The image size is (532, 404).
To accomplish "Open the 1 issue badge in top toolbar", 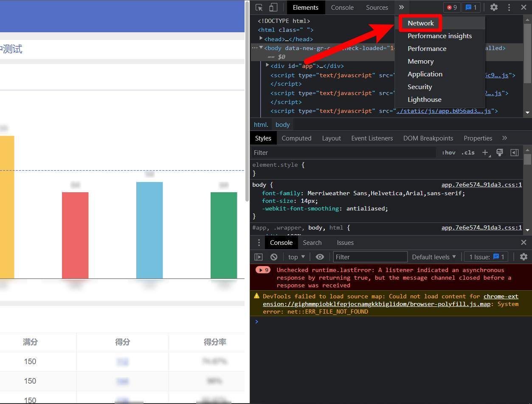I will pos(471,8).
